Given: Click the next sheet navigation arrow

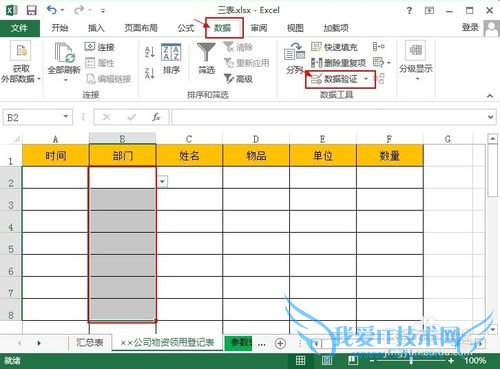Looking at the screenshot, I should pos(39,343).
